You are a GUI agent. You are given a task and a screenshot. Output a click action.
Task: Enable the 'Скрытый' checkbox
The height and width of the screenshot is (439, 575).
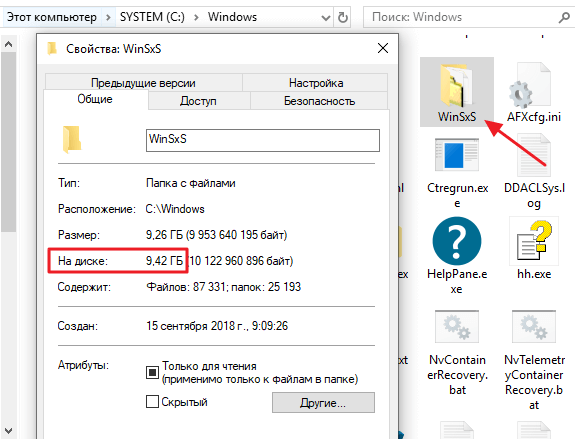click(x=152, y=402)
